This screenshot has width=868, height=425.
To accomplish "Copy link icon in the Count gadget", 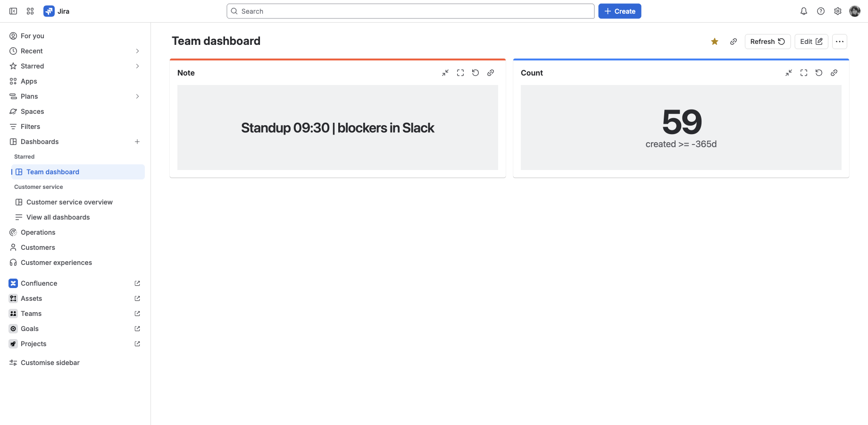I will pyautogui.click(x=834, y=73).
